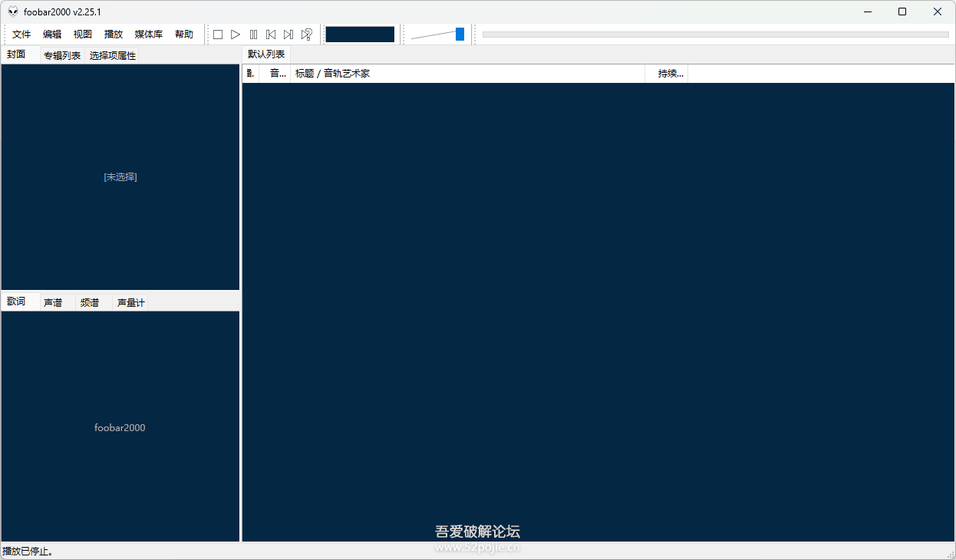Select the 选择项属性 tab
956x560 pixels.
[113, 55]
